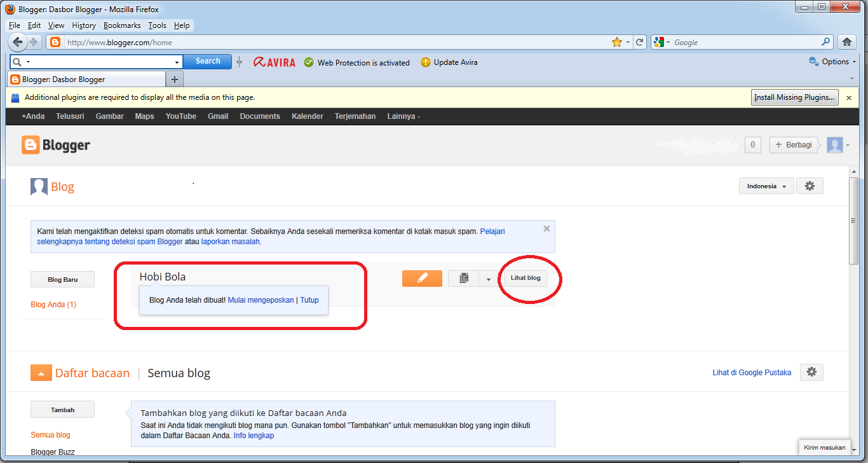Open the Avira Options dropdown

click(832, 62)
